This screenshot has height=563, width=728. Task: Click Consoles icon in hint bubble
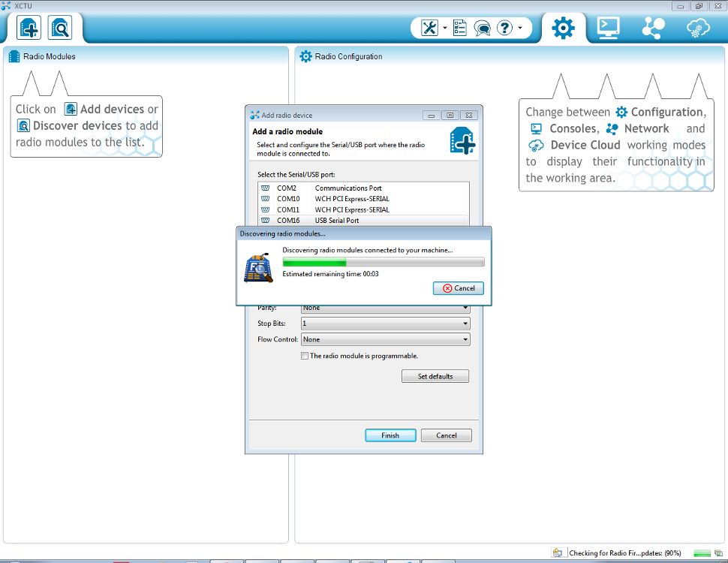(x=537, y=128)
